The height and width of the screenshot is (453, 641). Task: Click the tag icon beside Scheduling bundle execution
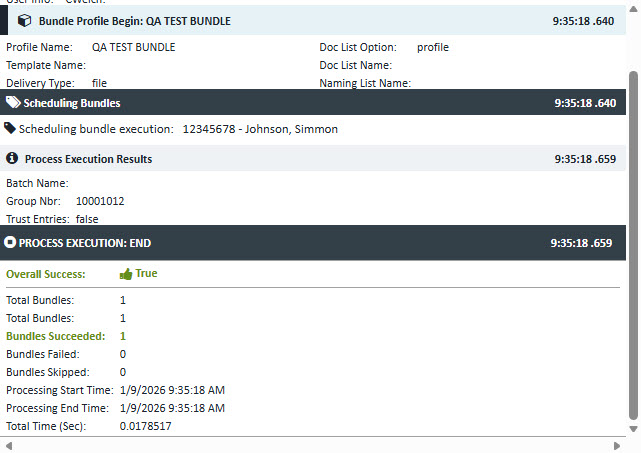(10, 128)
